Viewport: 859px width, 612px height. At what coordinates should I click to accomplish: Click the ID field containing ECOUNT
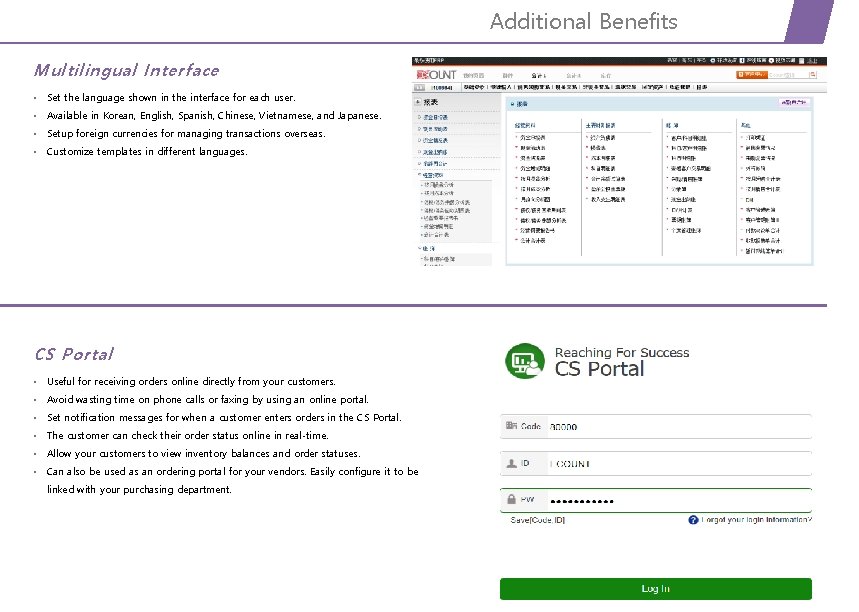click(655, 464)
